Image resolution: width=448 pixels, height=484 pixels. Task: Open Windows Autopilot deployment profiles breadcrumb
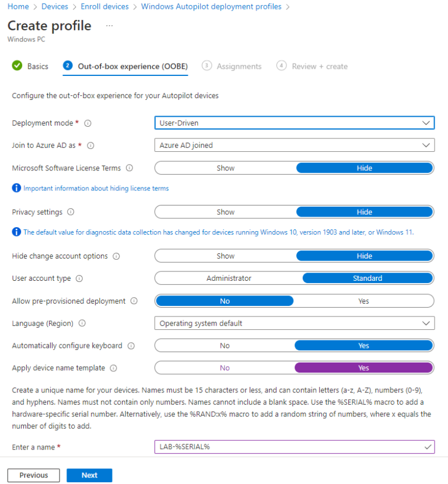pyautogui.click(x=211, y=7)
